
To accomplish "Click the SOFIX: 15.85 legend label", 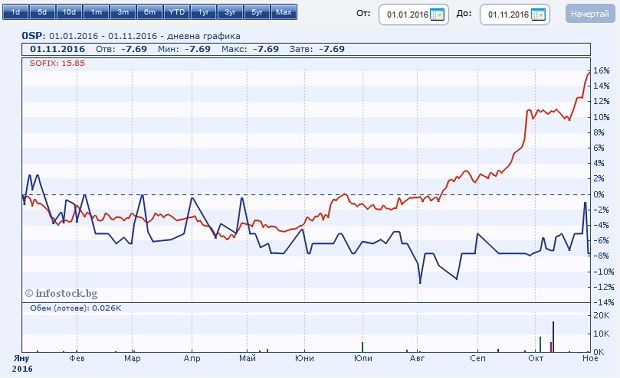I will [57, 63].
